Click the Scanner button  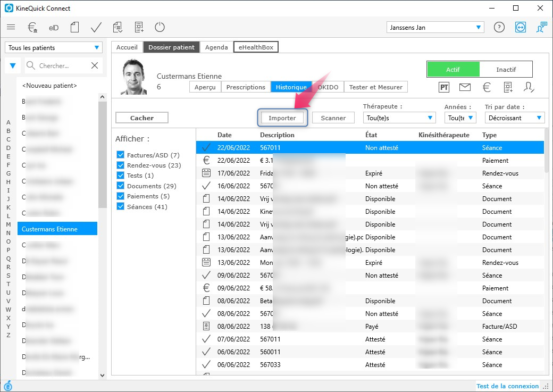(x=333, y=118)
